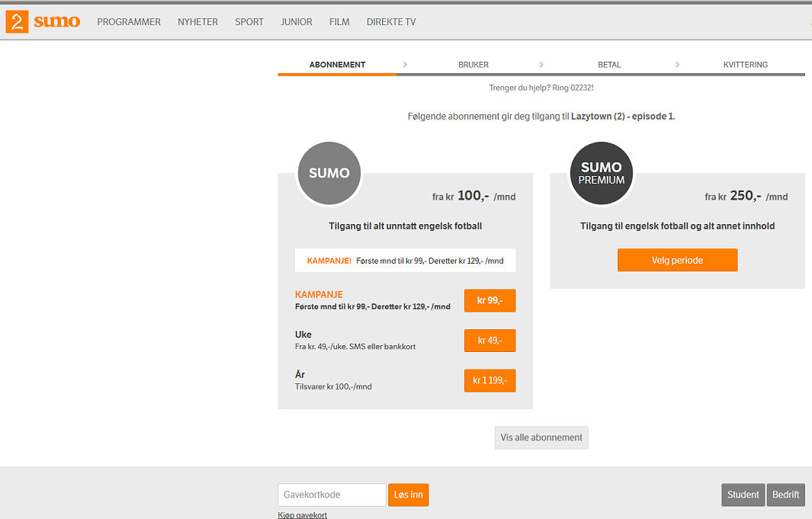
Task: Select the BETAL step tab
Action: point(609,65)
